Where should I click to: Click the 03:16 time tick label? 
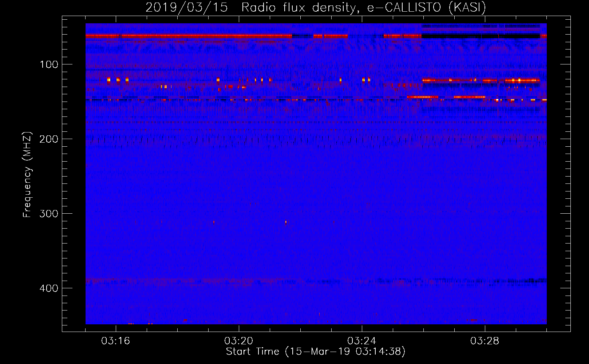tap(116, 341)
